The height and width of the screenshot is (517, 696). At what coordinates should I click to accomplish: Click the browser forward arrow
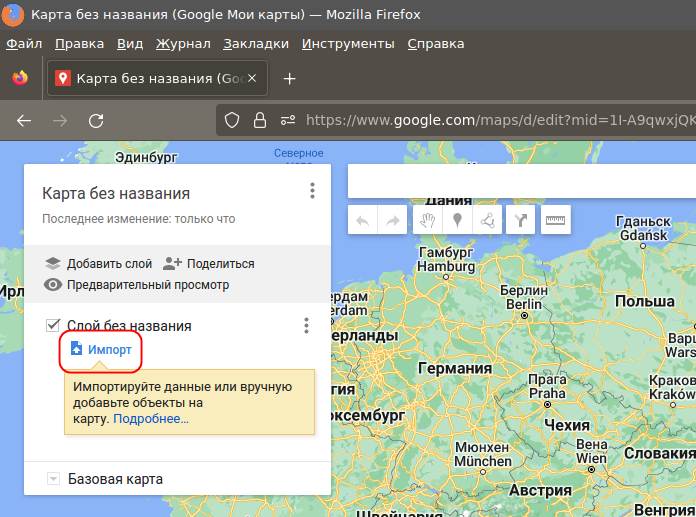pyautogui.click(x=60, y=120)
